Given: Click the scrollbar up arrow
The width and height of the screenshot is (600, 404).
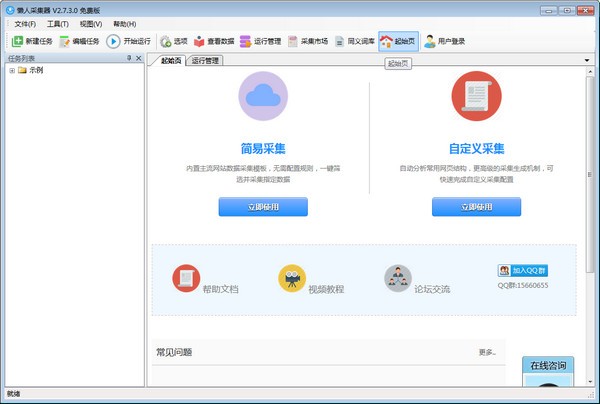Looking at the screenshot, I should click(590, 72).
